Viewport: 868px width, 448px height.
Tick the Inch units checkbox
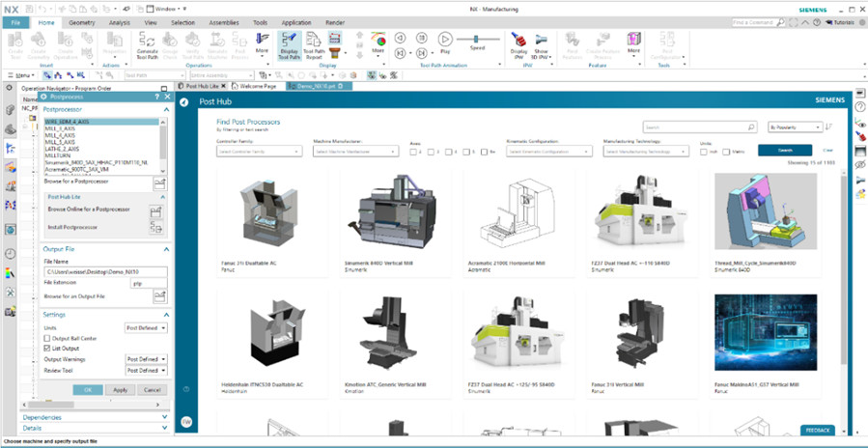[703, 152]
